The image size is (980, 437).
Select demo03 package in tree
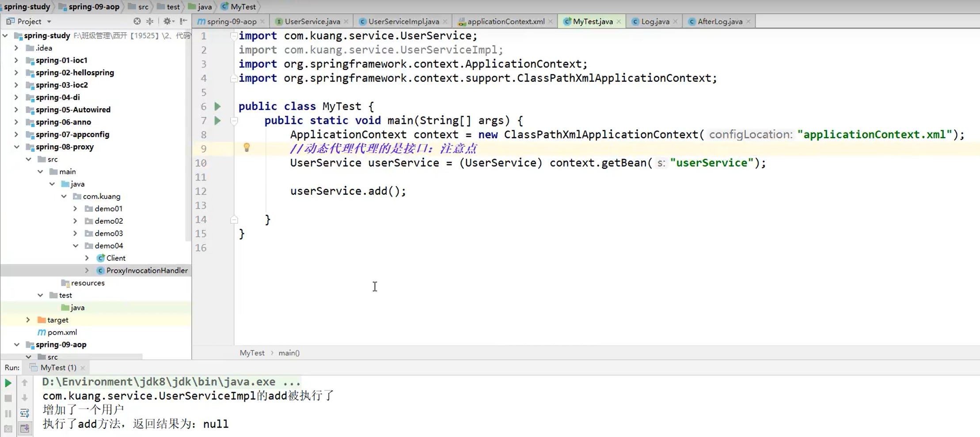(109, 234)
